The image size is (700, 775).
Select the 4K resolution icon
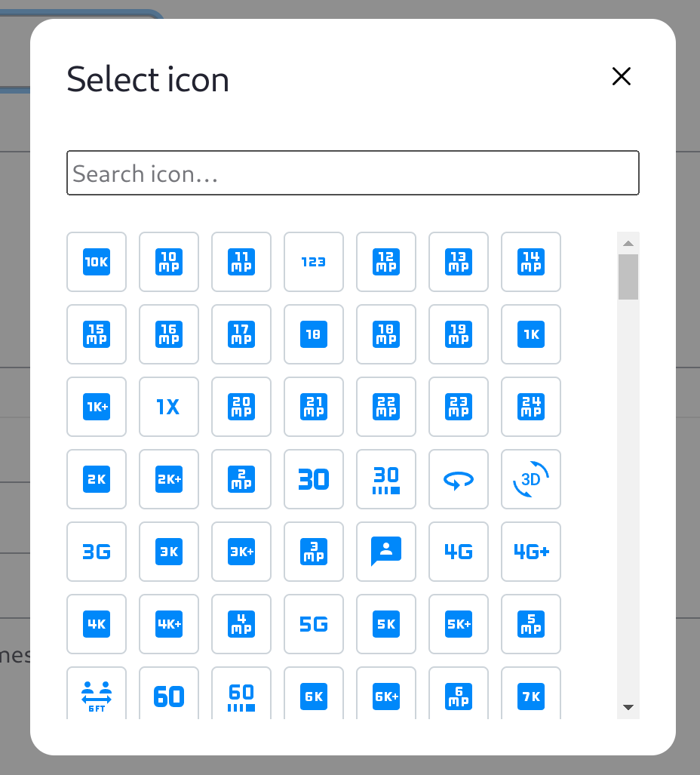(x=96, y=624)
